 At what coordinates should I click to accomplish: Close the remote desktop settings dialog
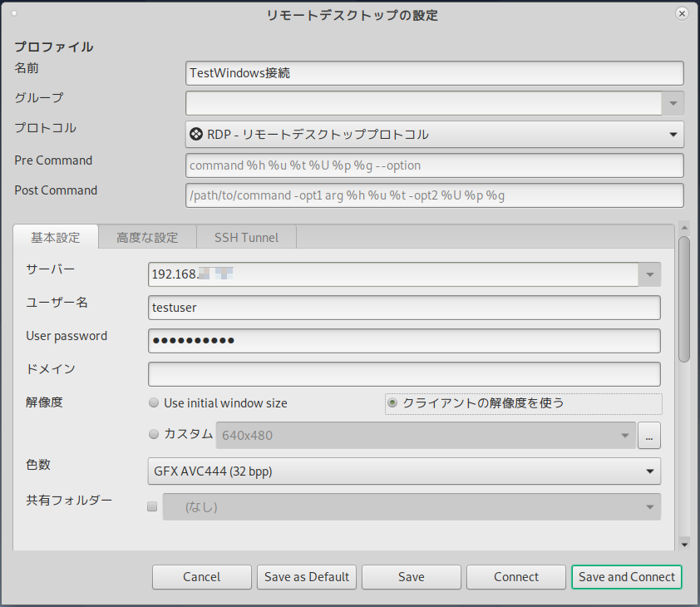[682, 14]
